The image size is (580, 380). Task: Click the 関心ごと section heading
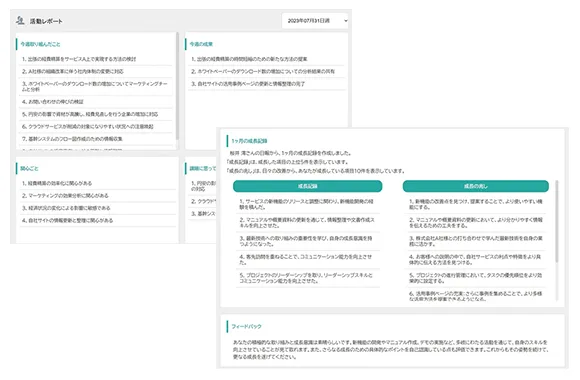pos(29,168)
